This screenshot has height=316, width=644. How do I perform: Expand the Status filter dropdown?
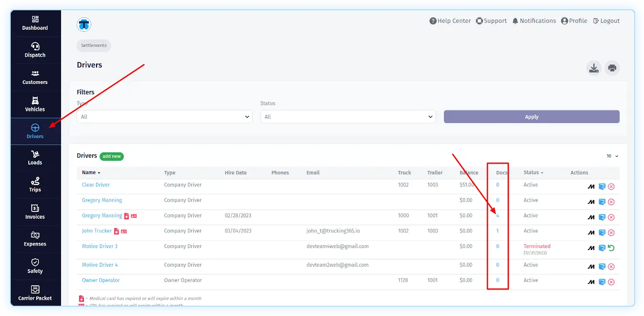click(x=348, y=117)
